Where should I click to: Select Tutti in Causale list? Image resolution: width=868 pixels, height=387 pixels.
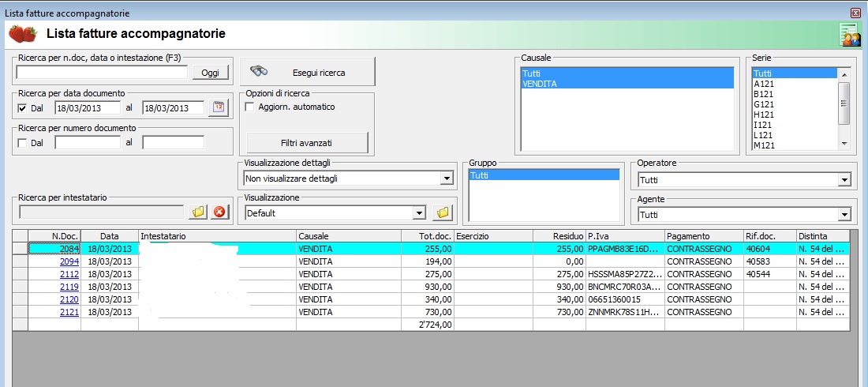tap(627, 73)
